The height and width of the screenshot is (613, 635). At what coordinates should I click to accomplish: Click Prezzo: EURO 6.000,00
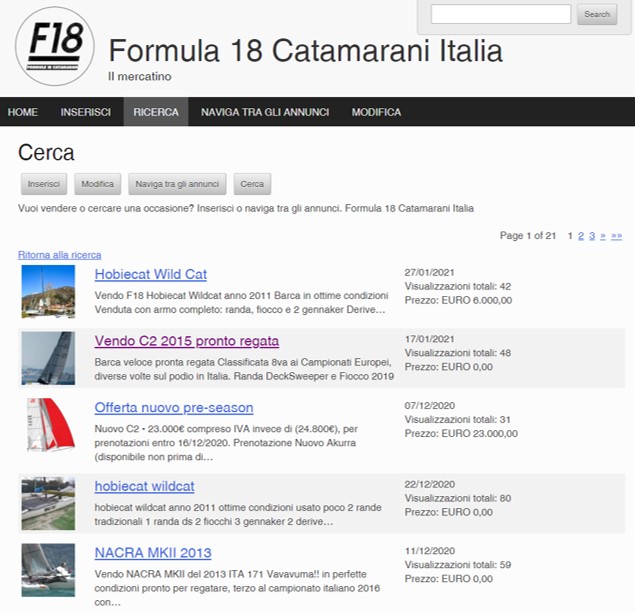coord(458,300)
